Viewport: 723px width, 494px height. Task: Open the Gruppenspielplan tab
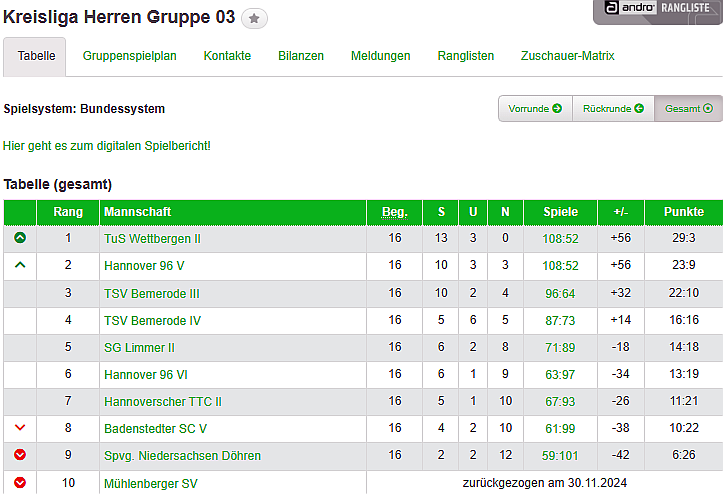coord(130,56)
